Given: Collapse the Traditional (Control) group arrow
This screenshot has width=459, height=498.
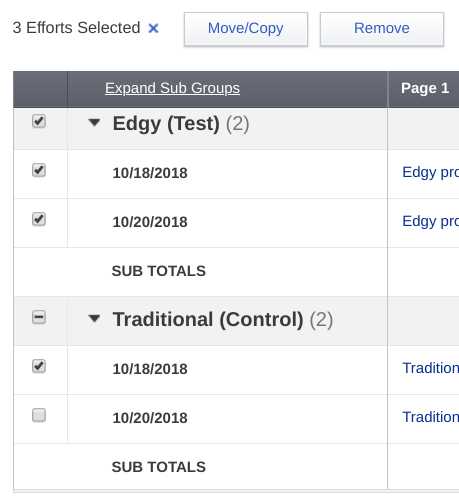Looking at the screenshot, I should 94,319.
